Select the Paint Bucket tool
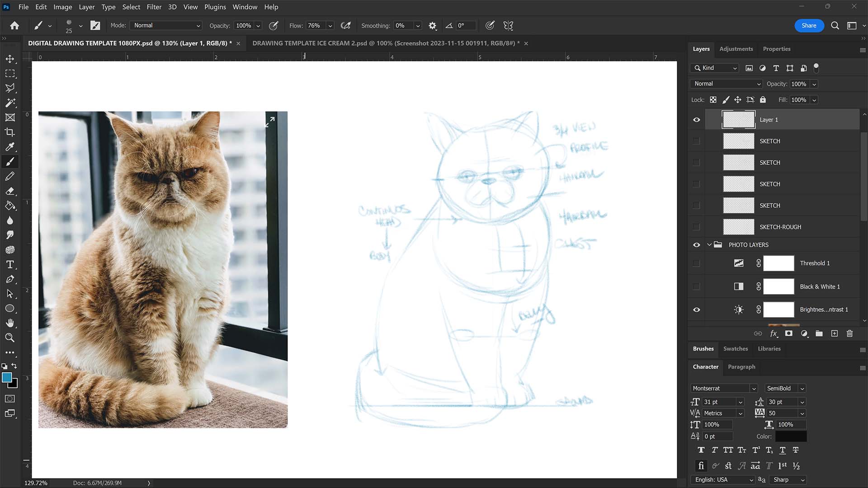Image resolution: width=868 pixels, height=488 pixels. tap(9, 206)
